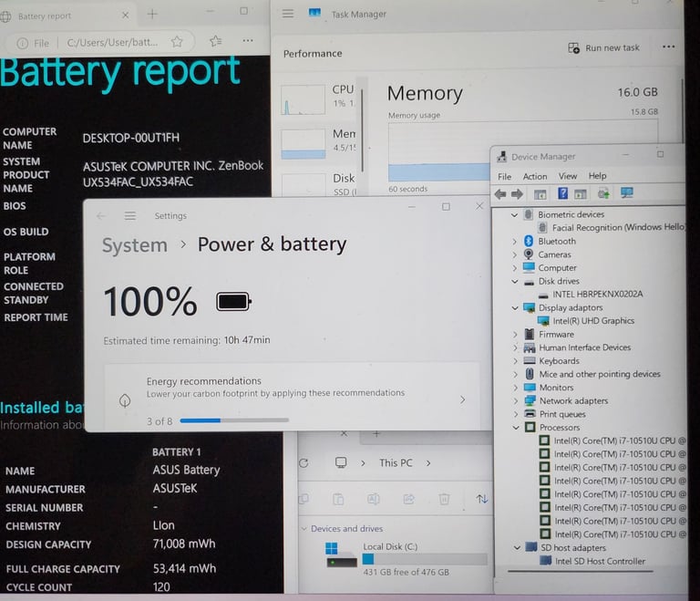Image resolution: width=700 pixels, height=601 pixels.
Task: Click Device Manager update driver toolbar icon
Action: point(603,193)
